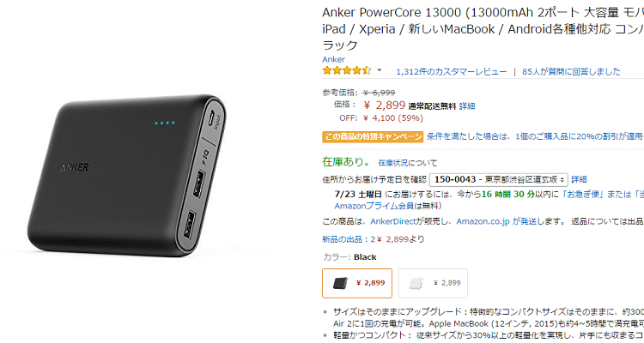Image resolution: width=644 pixels, height=343 pixels.
Task: Open the 85 answered questions link
Action: pyautogui.click(x=571, y=72)
